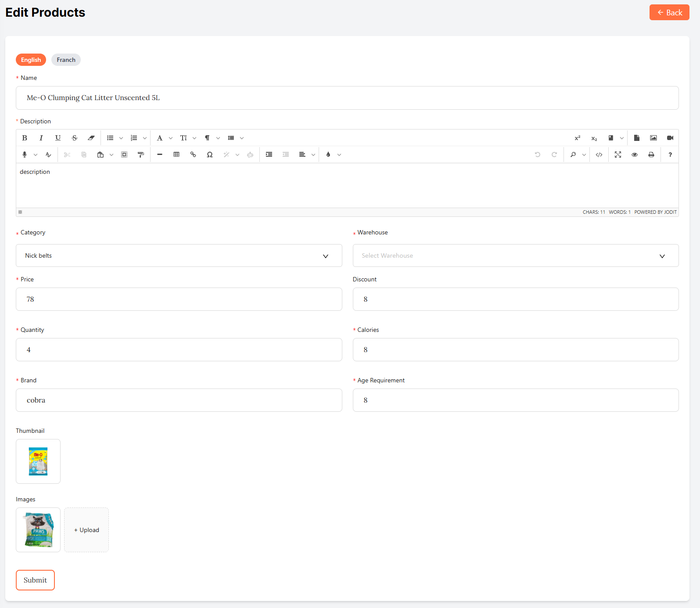Image resolution: width=700 pixels, height=608 pixels.
Task: Toggle bold formatting in the description editor
Action: [25, 138]
